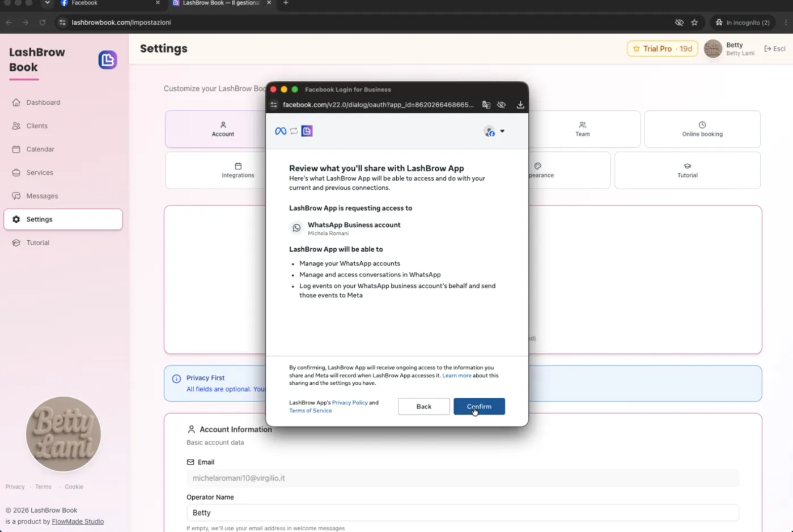This screenshot has height=532, width=793.
Task: Open the Privacy footer link
Action: [x=15, y=487]
